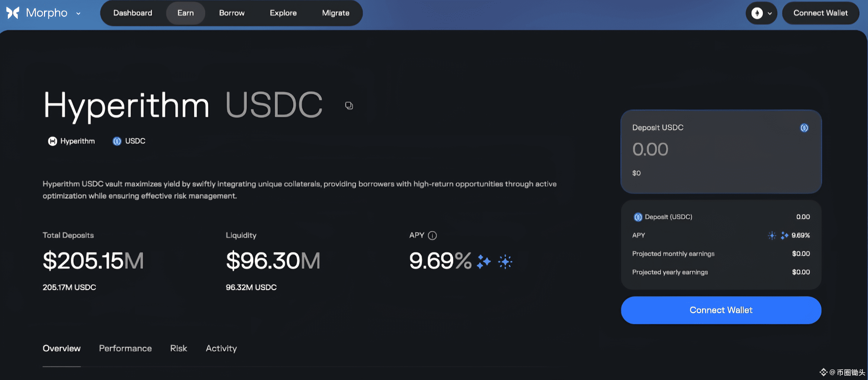Click the Morpho butterfly logo
The height and width of the screenshot is (380, 868).
tap(12, 13)
